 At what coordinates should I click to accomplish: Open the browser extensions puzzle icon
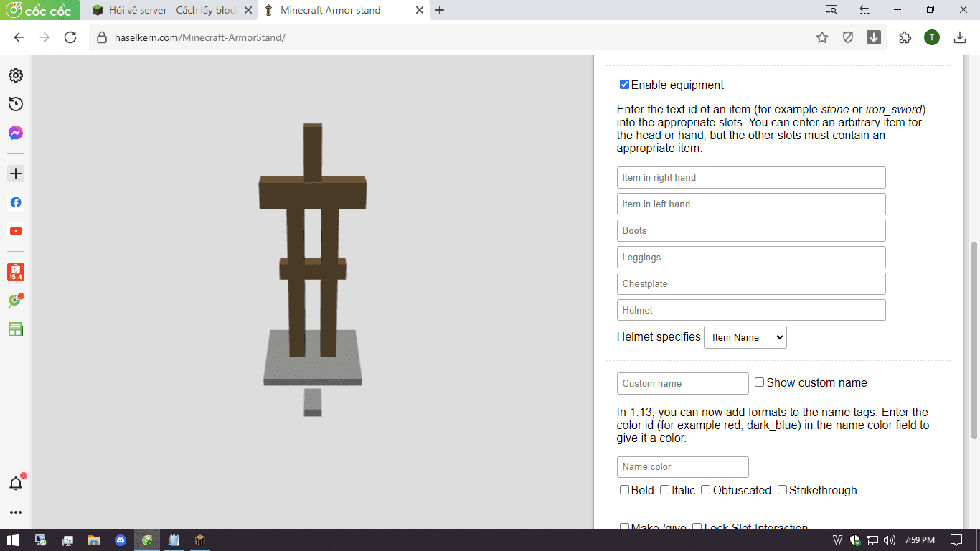pos(905,37)
